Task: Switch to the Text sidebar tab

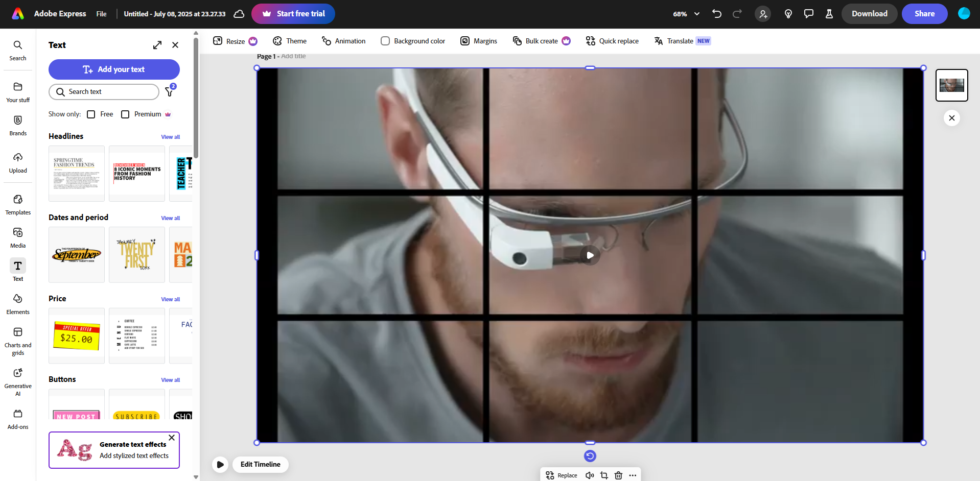Action: click(x=17, y=270)
